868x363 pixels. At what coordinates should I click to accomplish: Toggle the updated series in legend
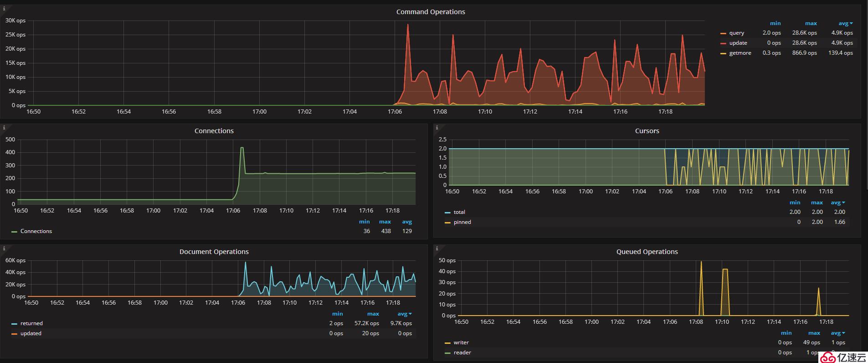[31, 333]
